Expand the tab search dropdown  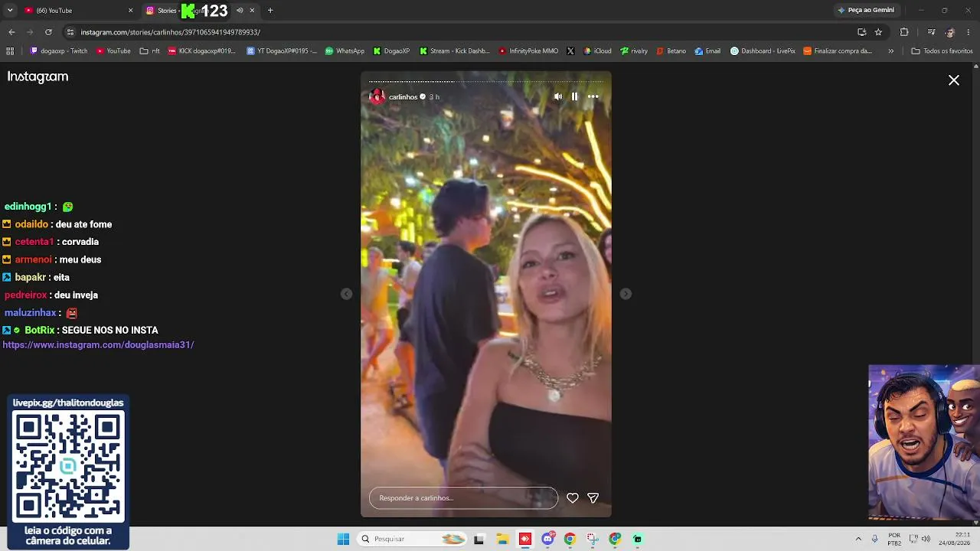pyautogui.click(x=10, y=11)
